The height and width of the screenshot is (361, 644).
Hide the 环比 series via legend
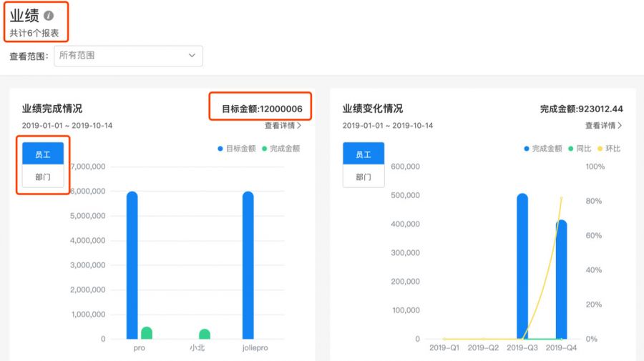point(609,149)
